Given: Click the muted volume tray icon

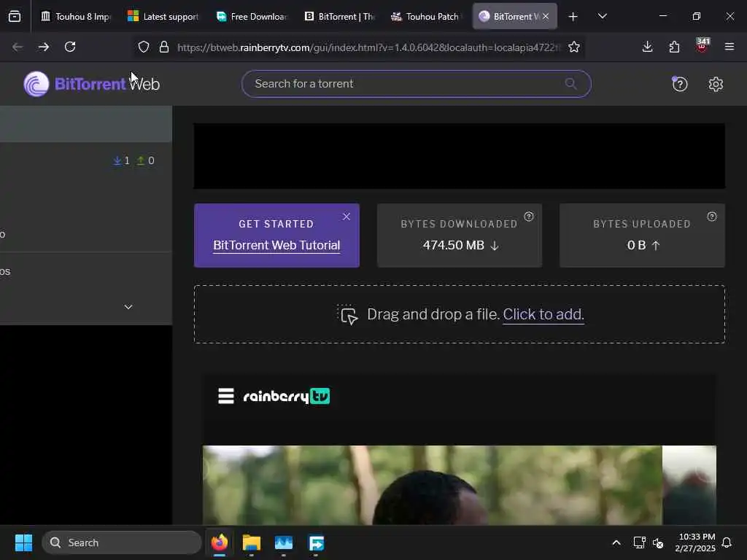Looking at the screenshot, I should coord(658,542).
